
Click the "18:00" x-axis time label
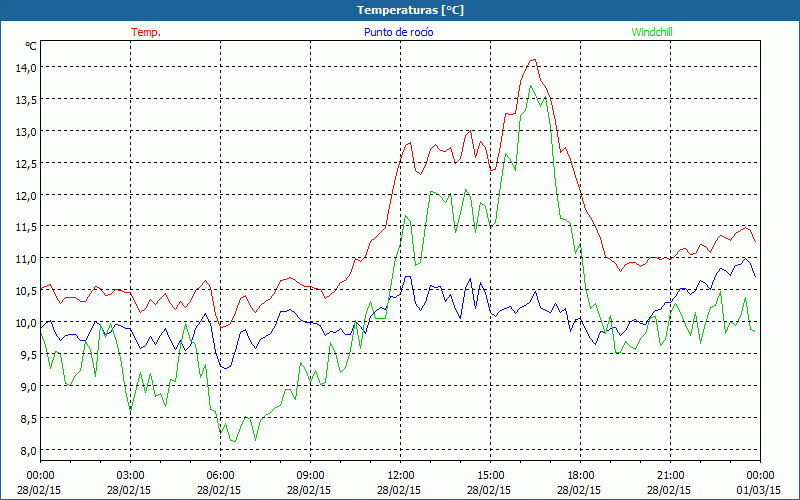[581, 476]
